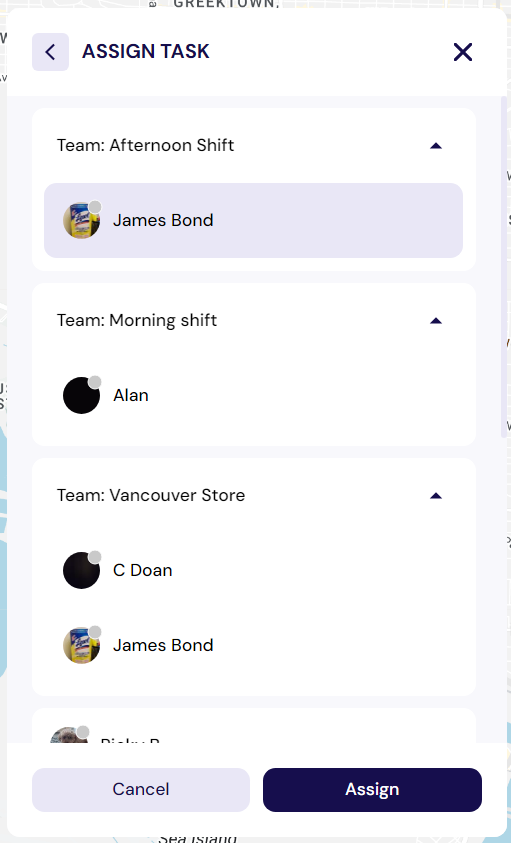Select James Bond in Afternoon Shift

point(253,220)
